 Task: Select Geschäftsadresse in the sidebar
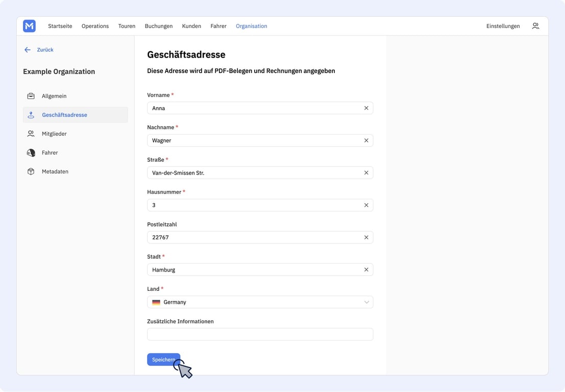click(x=76, y=115)
